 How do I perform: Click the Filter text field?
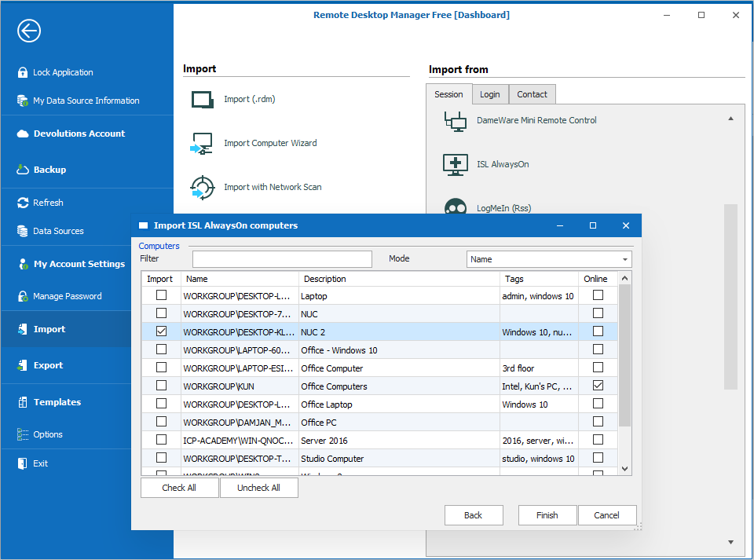coord(282,259)
